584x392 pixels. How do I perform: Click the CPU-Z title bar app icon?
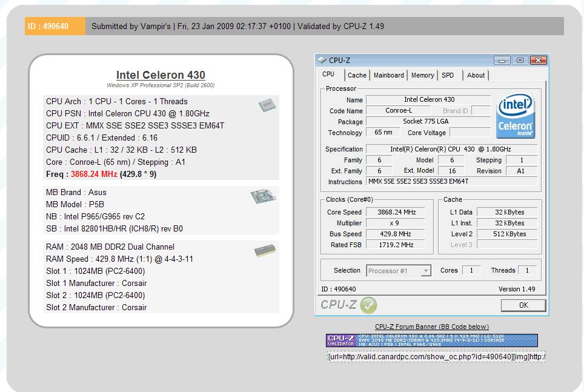tap(322, 60)
